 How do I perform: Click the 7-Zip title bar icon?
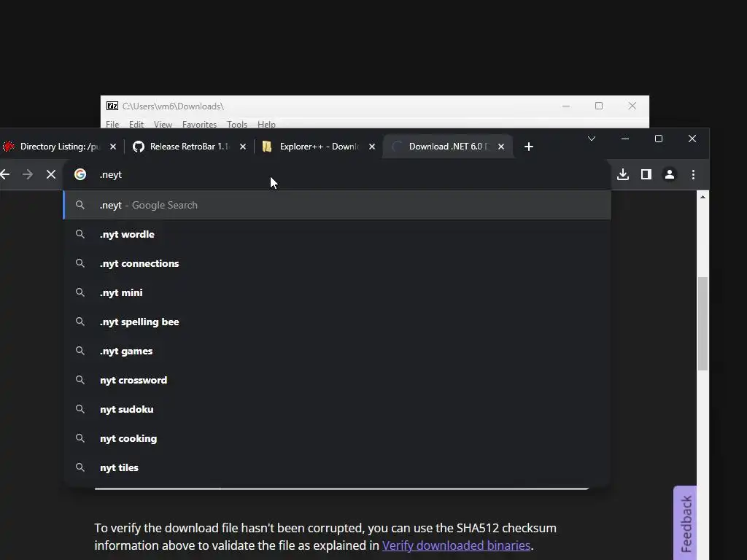112,106
